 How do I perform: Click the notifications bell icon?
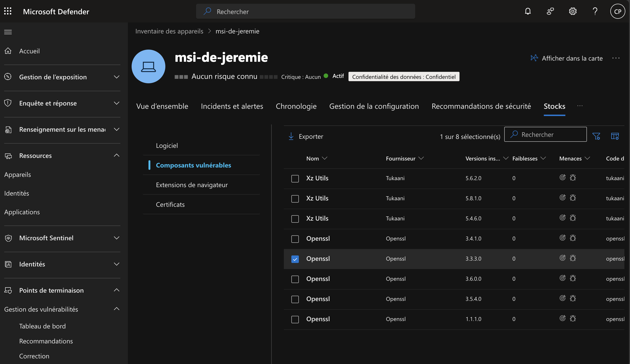pyautogui.click(x=527, y=11)
